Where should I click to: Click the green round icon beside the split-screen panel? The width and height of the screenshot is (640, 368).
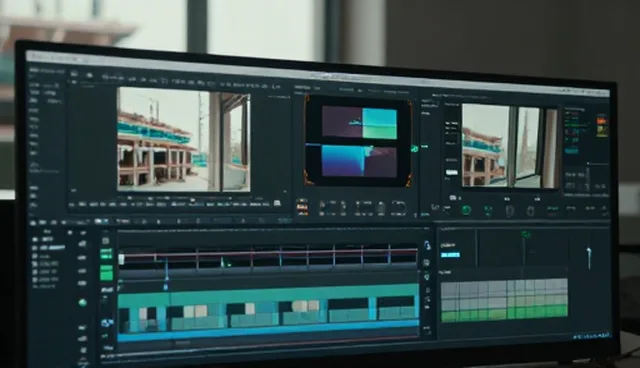click(414, 149)
